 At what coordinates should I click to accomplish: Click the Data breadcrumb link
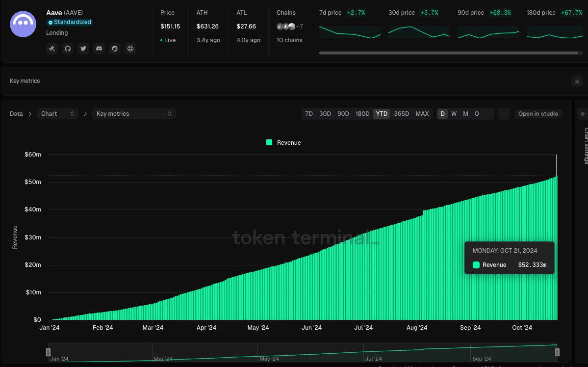coord(16,114)
